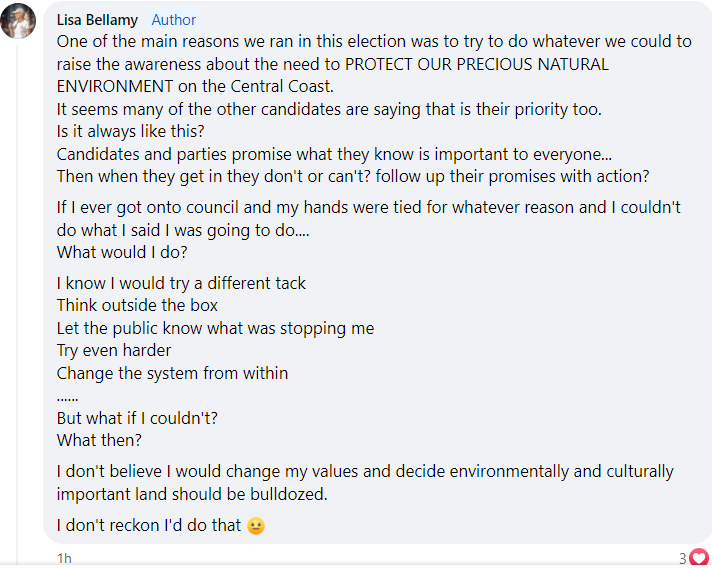712x568 pixels.
Task: Click the 'What would I do?' line
Action: [x=122, y=252]
